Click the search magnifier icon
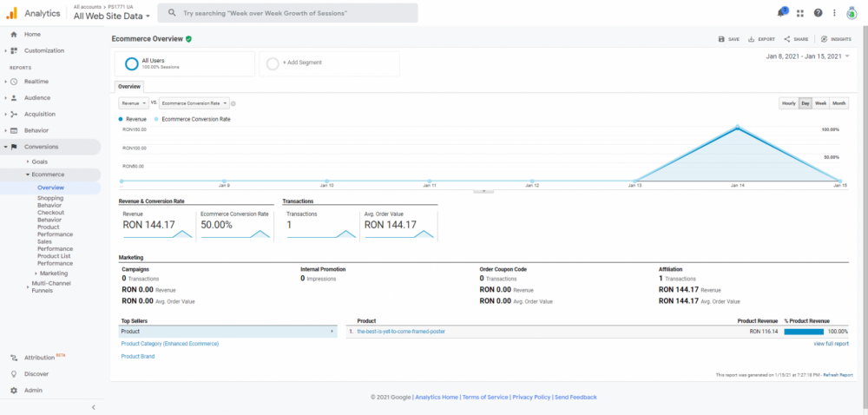868x415 pixels. pyautogui.click(x=172, y=13)
